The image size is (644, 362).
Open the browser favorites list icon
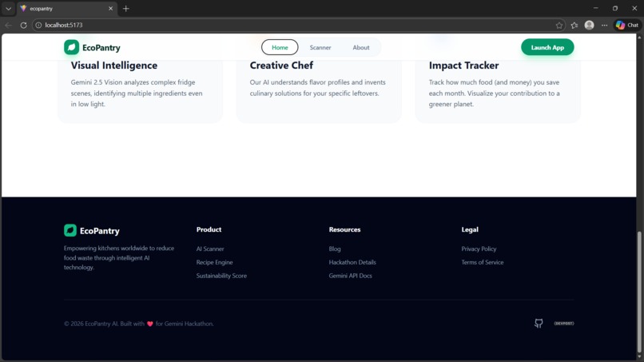click(x=574, y=25)
